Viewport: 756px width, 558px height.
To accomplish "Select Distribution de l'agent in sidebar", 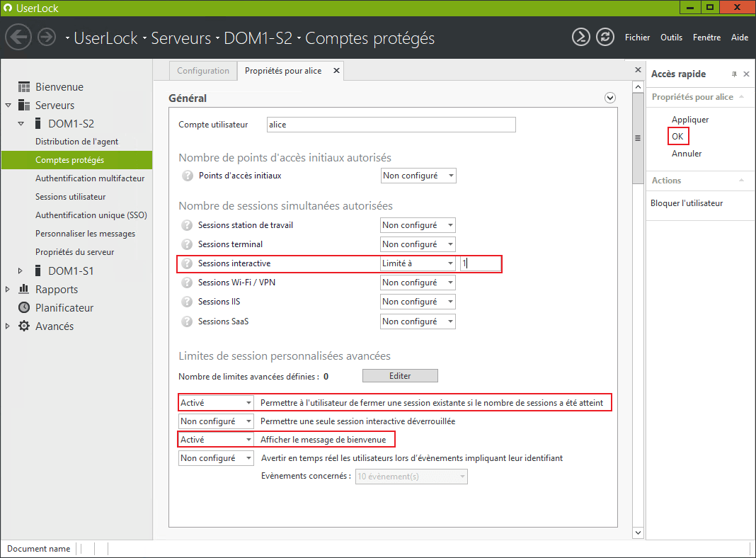I will tap(76, 142).
